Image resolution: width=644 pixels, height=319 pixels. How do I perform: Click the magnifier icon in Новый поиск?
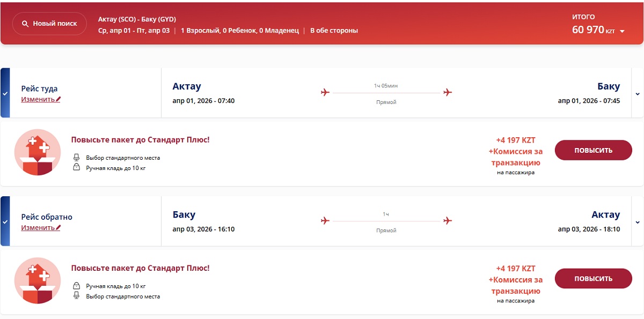point(25,24)
